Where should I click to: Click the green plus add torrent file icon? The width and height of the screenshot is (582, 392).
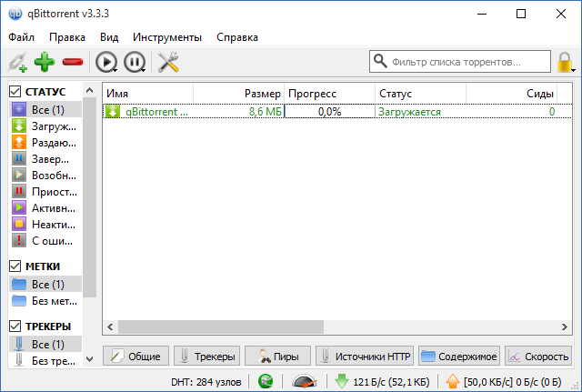tap(45, 62)
